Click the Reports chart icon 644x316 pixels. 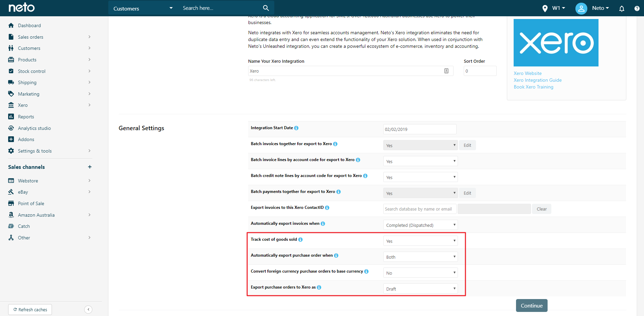tap(11, 117)
